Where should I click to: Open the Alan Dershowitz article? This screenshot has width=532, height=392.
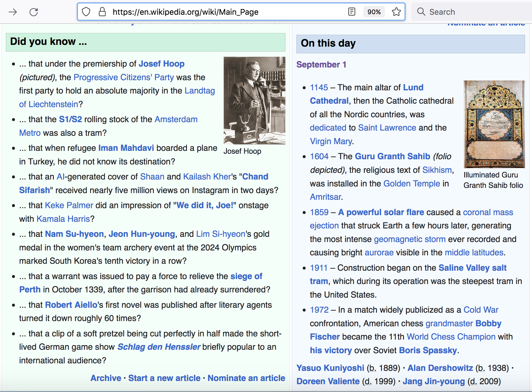click(440, 368)
